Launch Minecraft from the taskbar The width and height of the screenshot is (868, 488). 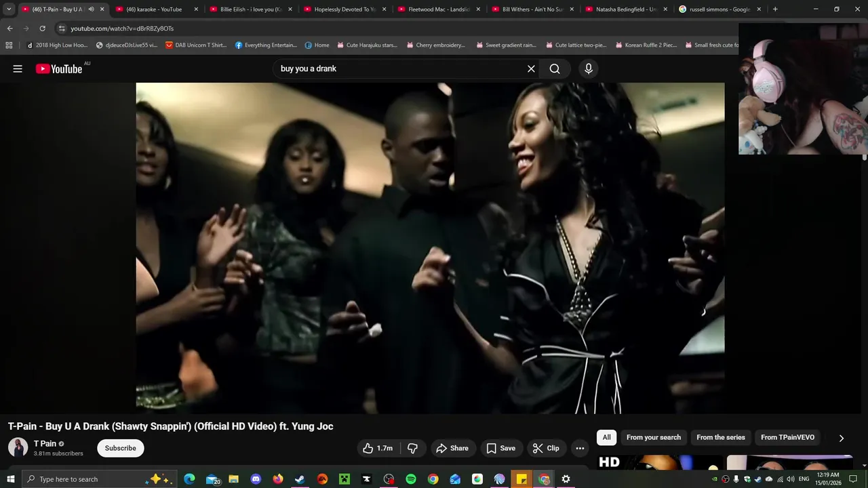[344, 479]
